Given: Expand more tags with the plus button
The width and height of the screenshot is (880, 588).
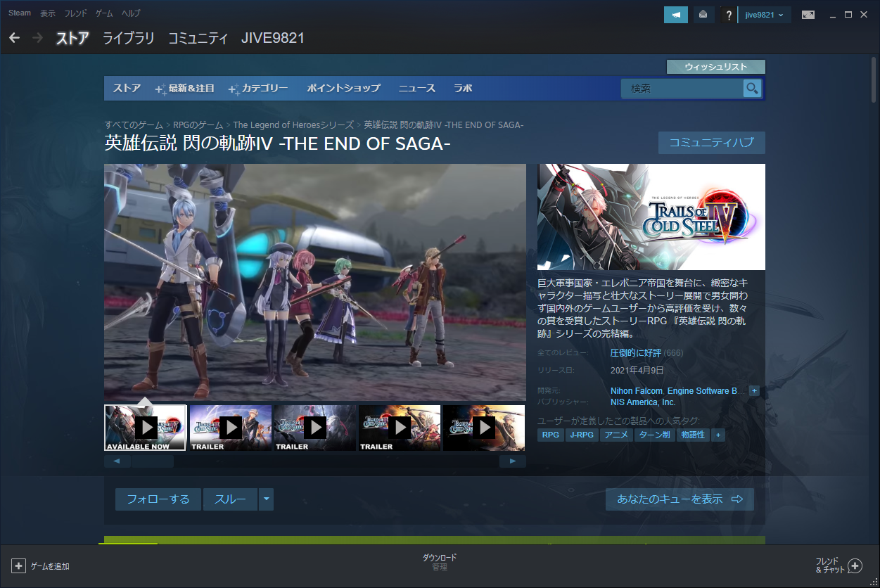Looking at the screenshot, I should click(x=718, y=435).
